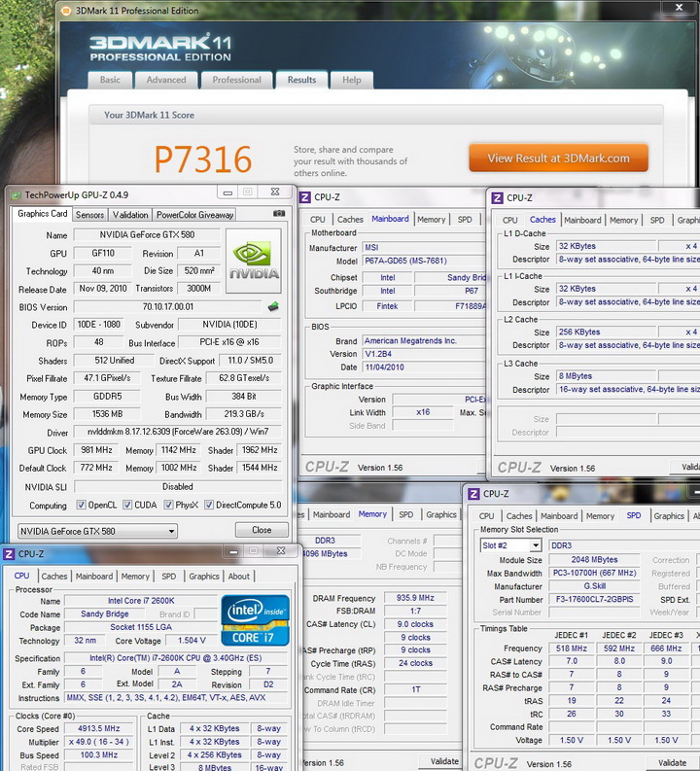Toggle the CUDA checkbox
The height and width of the screenshot is (771, 700).
point(127,505)
